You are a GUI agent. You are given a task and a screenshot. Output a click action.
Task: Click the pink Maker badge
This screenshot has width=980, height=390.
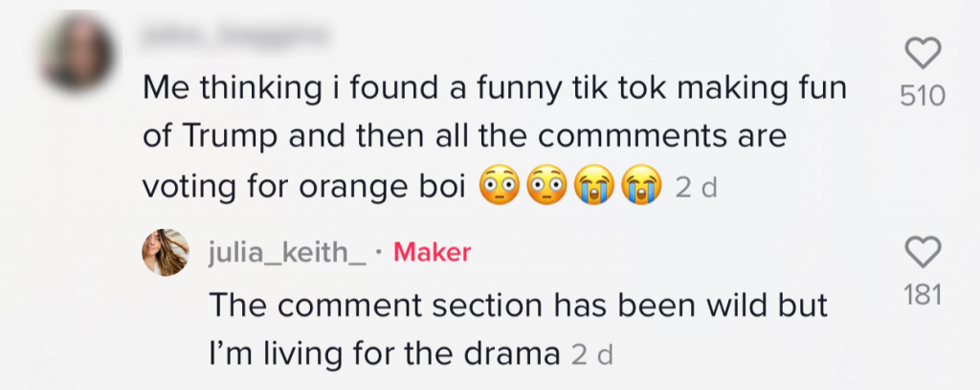(433, 252)
